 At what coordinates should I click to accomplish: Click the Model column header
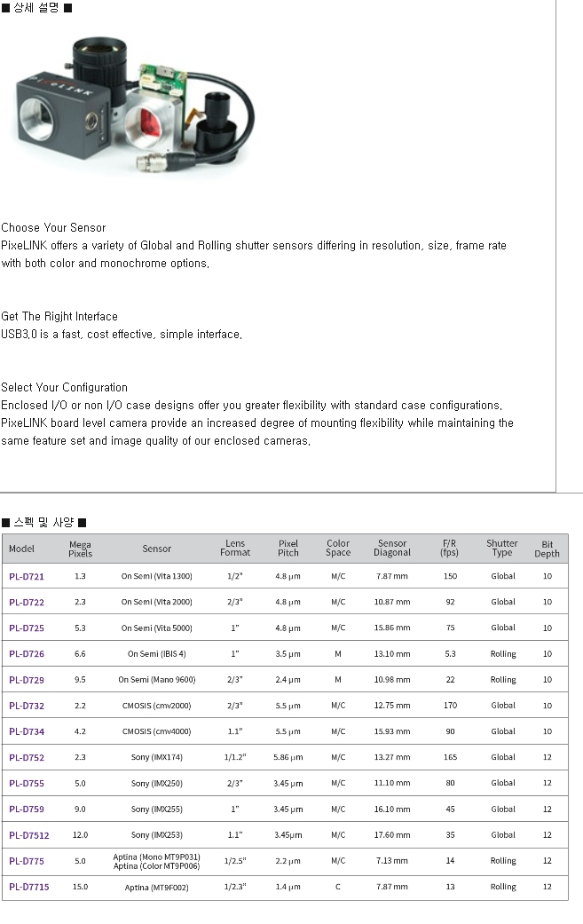pyautogui.click(x=21, y=549)
